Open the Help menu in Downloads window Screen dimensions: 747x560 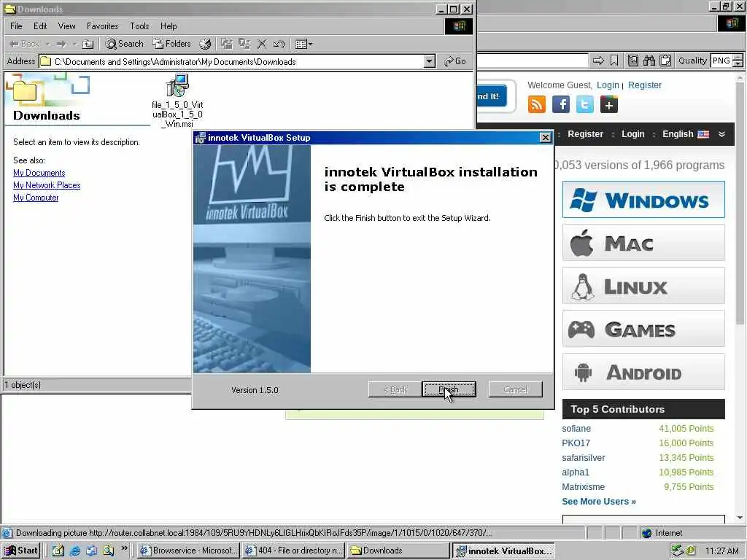pyautogui.click(x=169, y=26)
